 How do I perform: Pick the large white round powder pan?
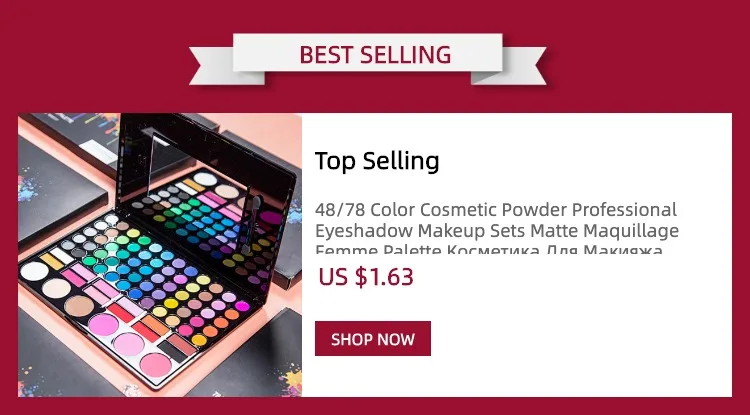[34, 271]
